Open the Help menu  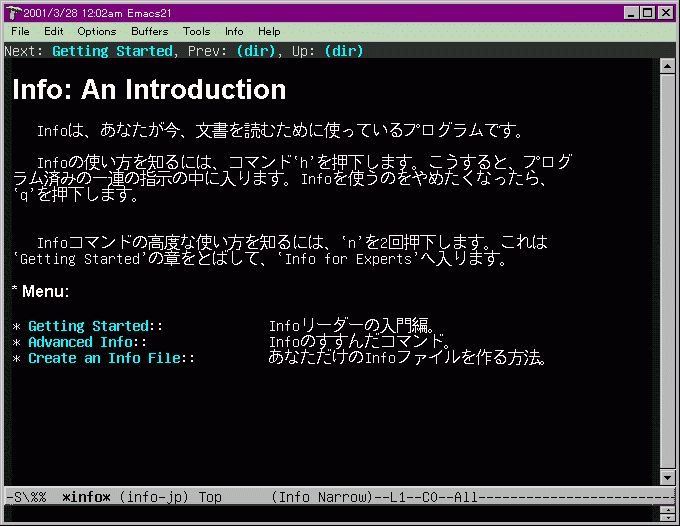(x=269, y=32)
